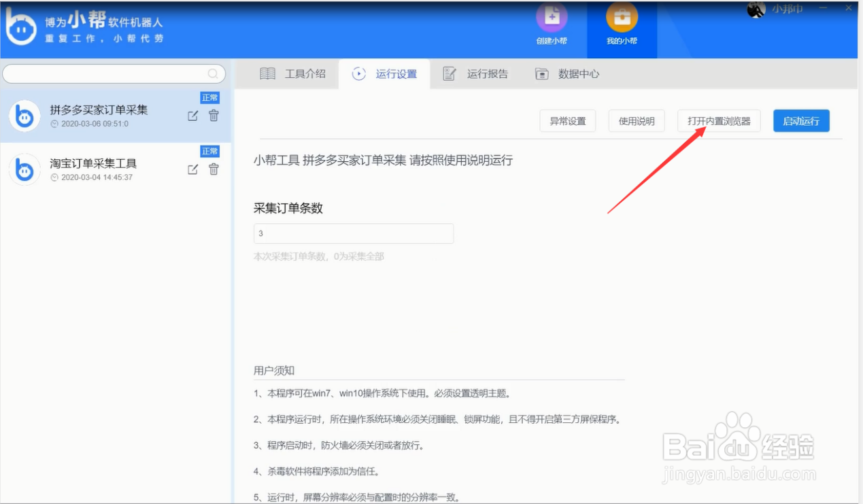Focus the sidebar search box
863x504 pixels.
(x=114, y=73)
